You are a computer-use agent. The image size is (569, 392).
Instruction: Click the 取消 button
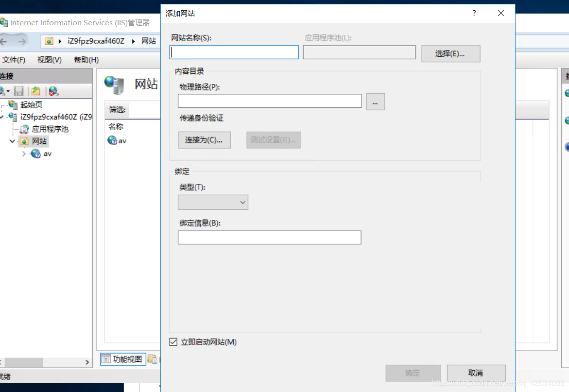tap(476, 373)
